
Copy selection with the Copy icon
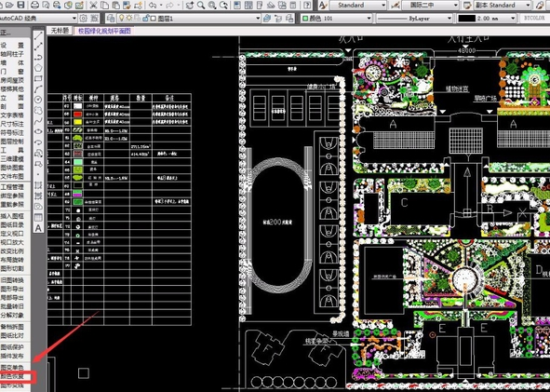[104, 5]
